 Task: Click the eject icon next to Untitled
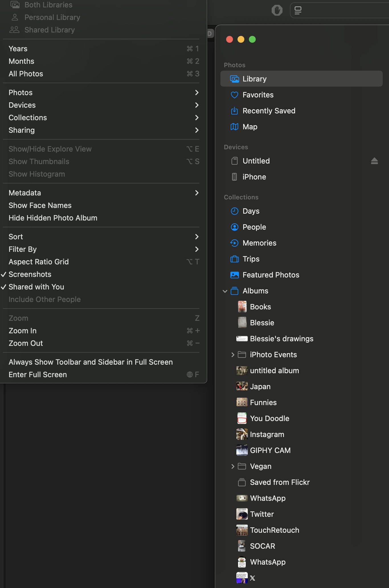(374, 161)
